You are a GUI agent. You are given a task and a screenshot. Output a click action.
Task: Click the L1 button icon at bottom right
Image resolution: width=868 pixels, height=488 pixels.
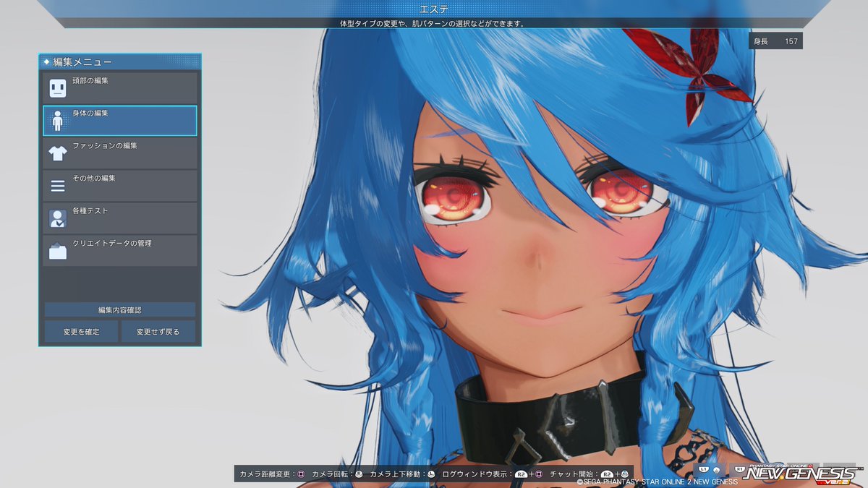(x=703, y=470)
